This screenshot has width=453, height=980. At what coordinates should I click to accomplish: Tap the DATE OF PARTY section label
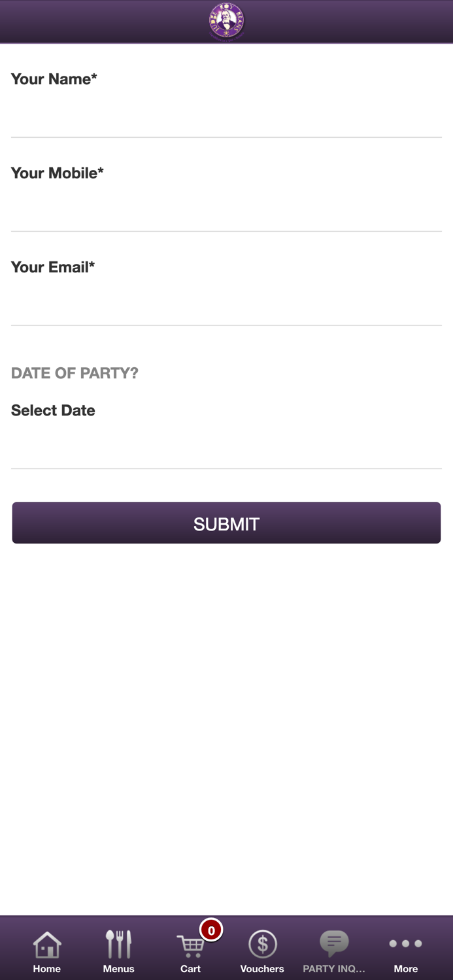74,373
